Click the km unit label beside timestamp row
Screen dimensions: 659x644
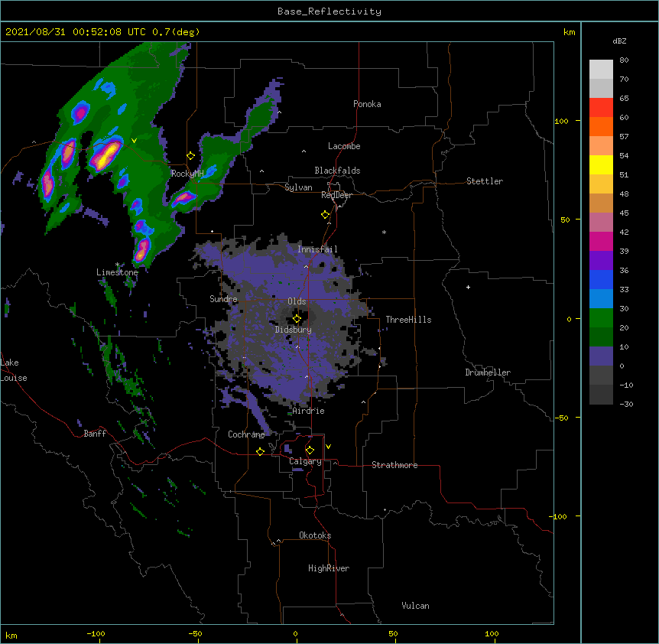569,32
